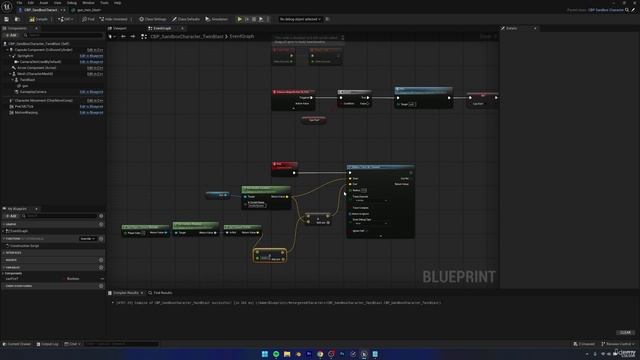The width and height of the screenshot is (640, 360).
Task: Click the Add button in Components panel
Action: [x=11, y=36]
